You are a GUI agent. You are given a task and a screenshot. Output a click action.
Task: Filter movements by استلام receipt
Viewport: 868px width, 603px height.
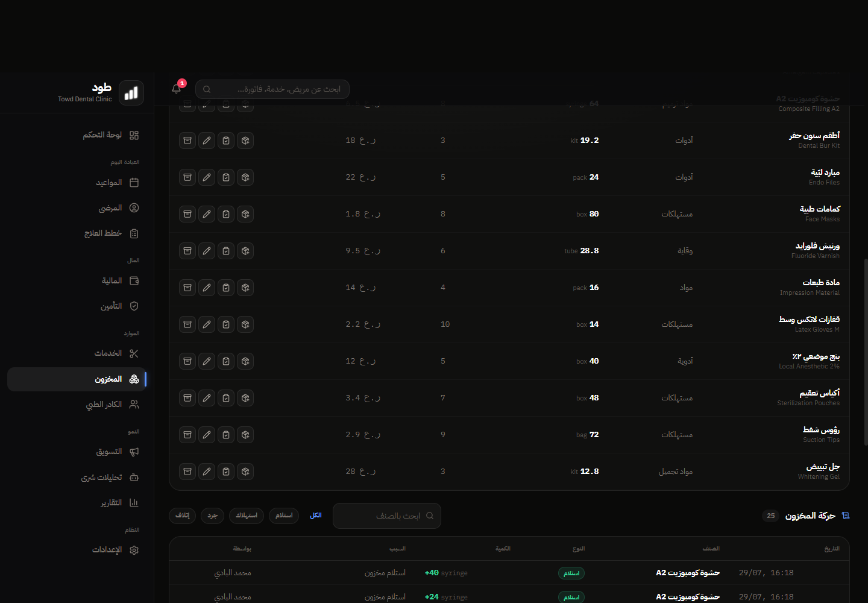click(x=284, y=516)
